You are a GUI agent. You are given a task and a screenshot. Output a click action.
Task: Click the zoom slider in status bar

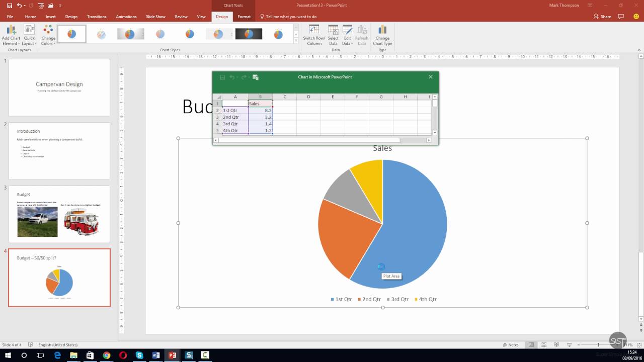click(598, 345)
